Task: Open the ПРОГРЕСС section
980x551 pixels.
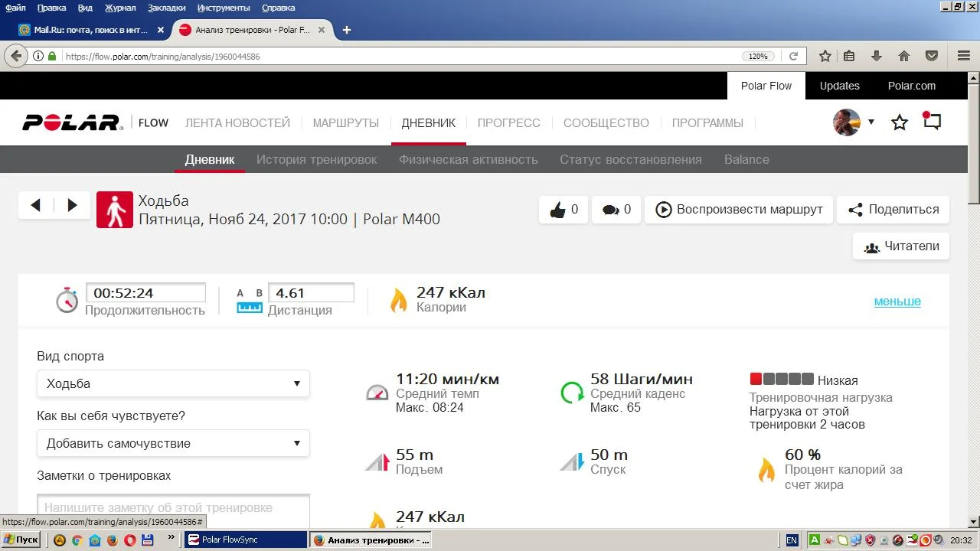Action: coord(509,122)
